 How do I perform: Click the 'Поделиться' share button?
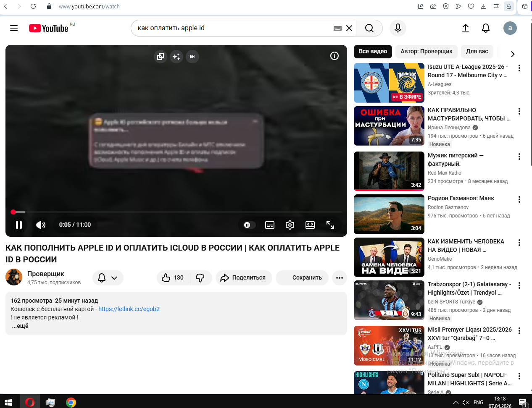(x=243, y=278)
